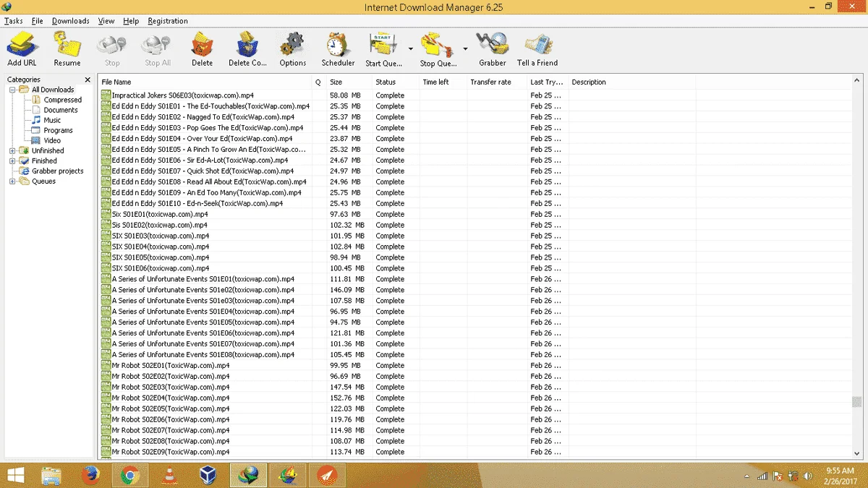Click the volume icon in system tray

(809, 476)
